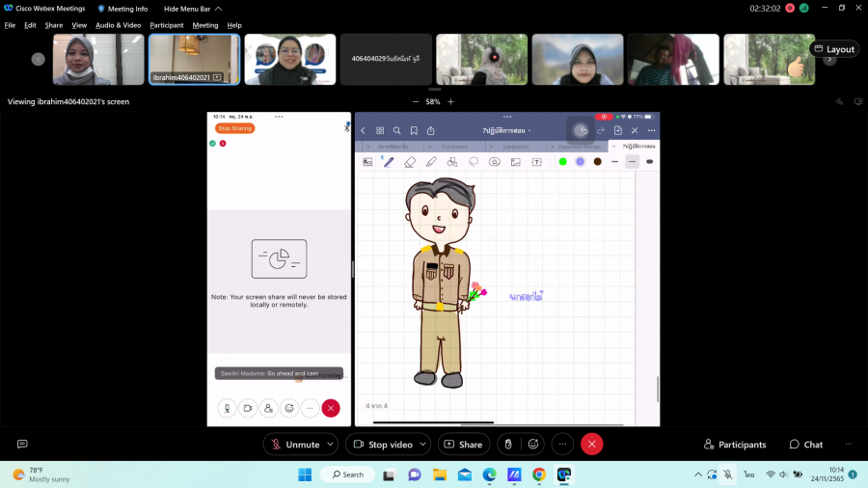Open the gesture recognition hand icon
Image resolution: width=868 pixels, height=488 pixels.
(508, 445)
